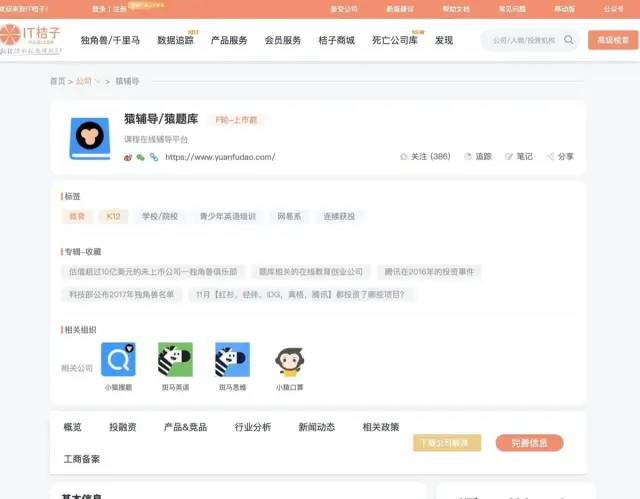
Task: Open the 题库相关的在线教育创业公司 collection
Action: (x=311, y=272)
